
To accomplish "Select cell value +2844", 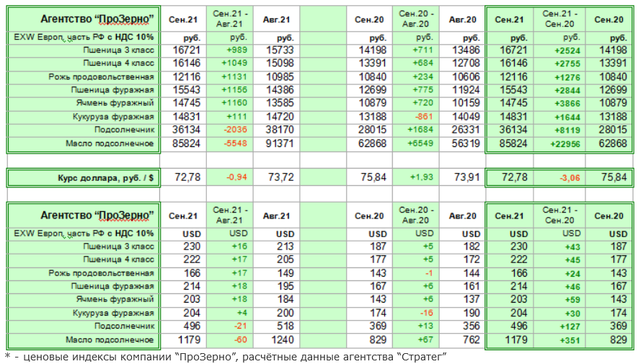I will tap(567, 91).
